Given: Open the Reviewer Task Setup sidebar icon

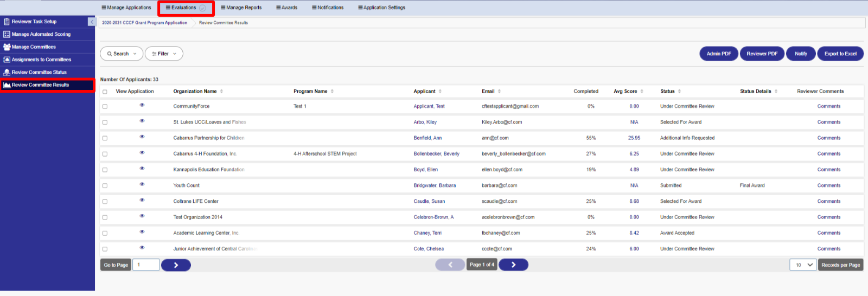Looking at the screenshot, I should [x=7, y=22].
